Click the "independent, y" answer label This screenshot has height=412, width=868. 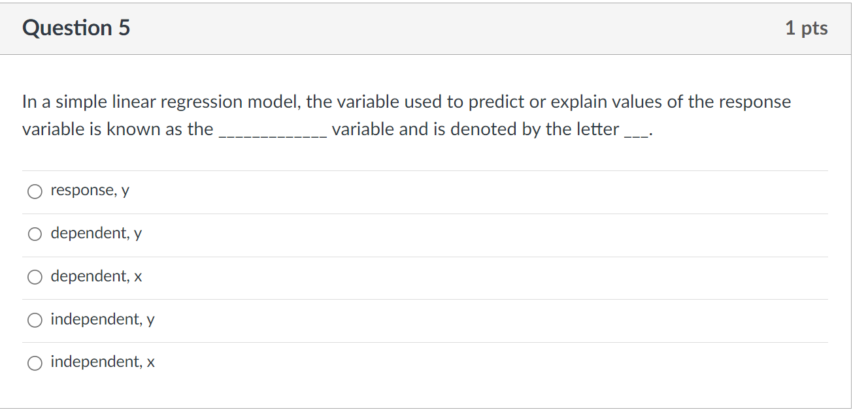pos(102,319)
